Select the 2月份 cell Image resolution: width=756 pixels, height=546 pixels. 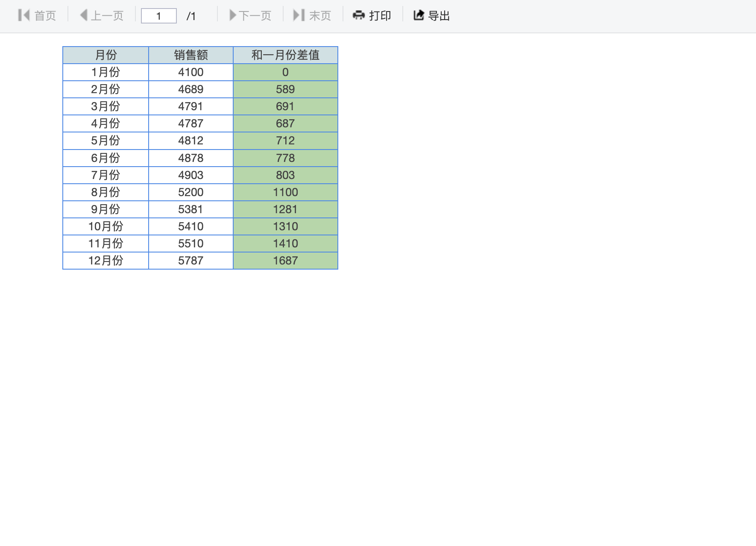click(x=105, y=89)
